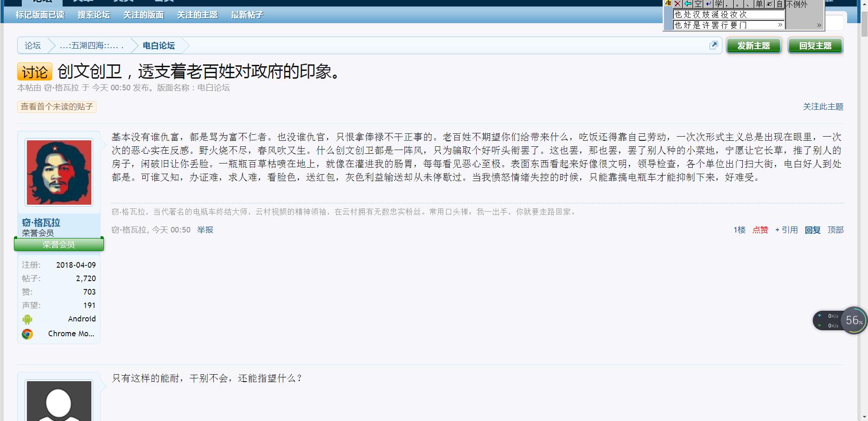This screenshot has height=421, width=868.
Task: Click the cyan left arrow IME icon
Action: coord(688,4)
